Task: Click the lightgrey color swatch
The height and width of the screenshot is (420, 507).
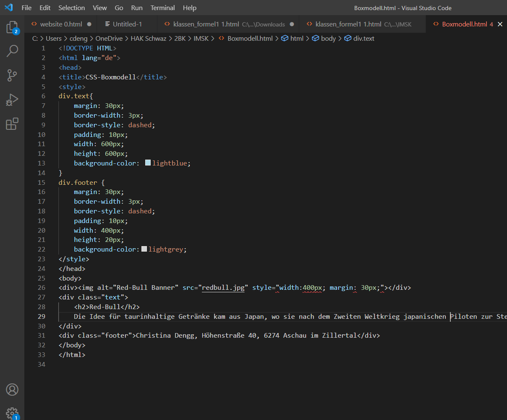Action: (144, 249)
